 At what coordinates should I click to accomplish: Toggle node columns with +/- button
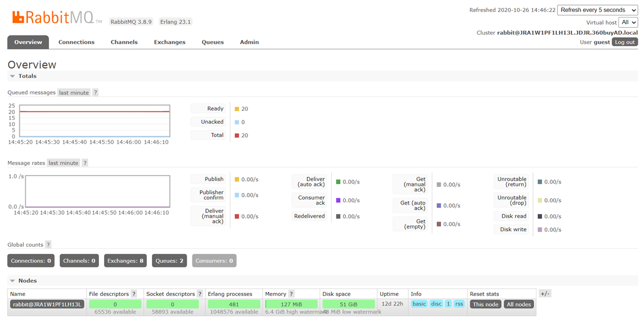click(544, 294)
